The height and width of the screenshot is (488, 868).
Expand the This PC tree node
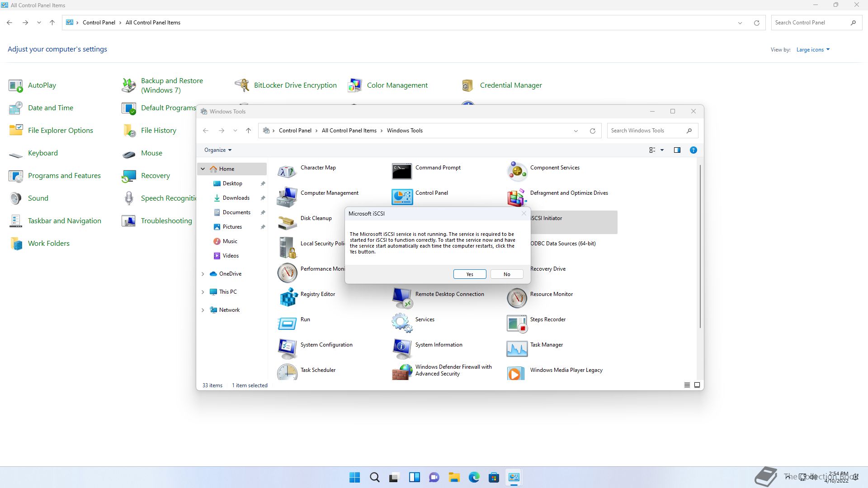pos(203,292)
